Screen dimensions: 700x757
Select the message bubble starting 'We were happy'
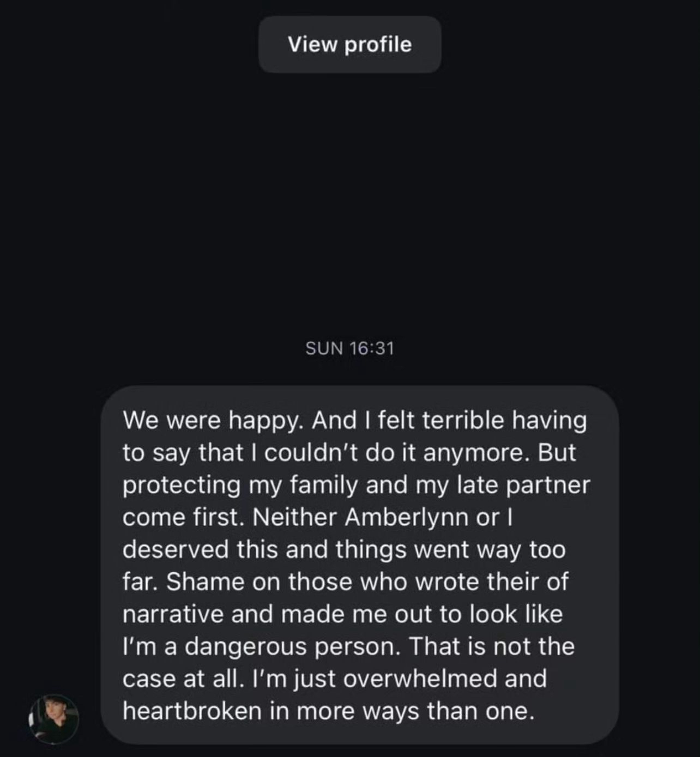click(x=360, y=565)
